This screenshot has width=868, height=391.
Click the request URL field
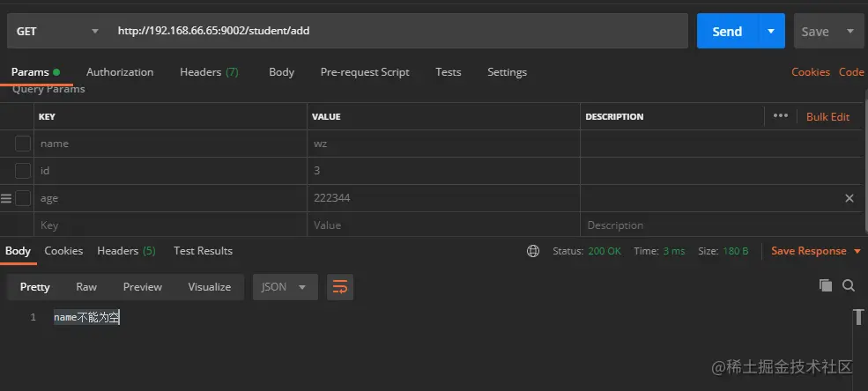[398, 31]
